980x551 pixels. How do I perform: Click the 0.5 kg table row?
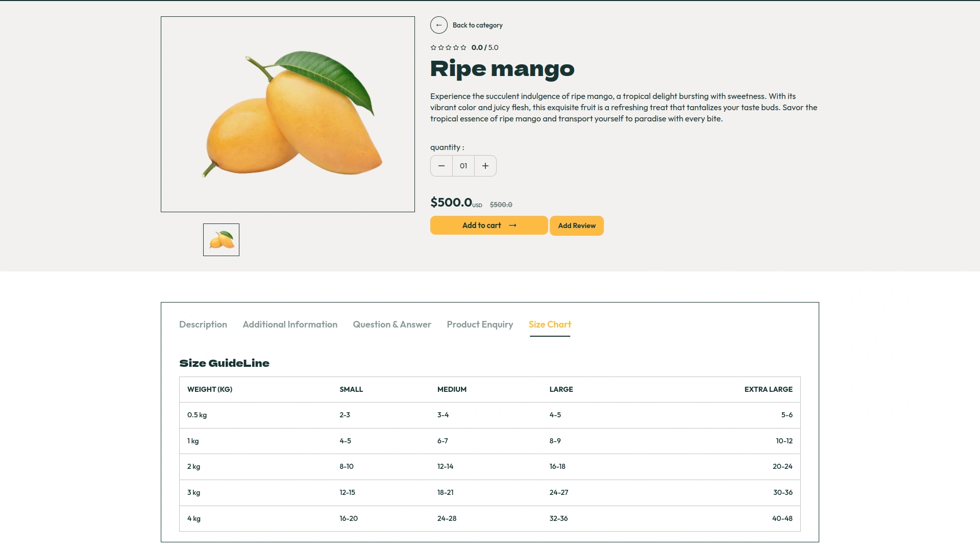pos(489,415)
